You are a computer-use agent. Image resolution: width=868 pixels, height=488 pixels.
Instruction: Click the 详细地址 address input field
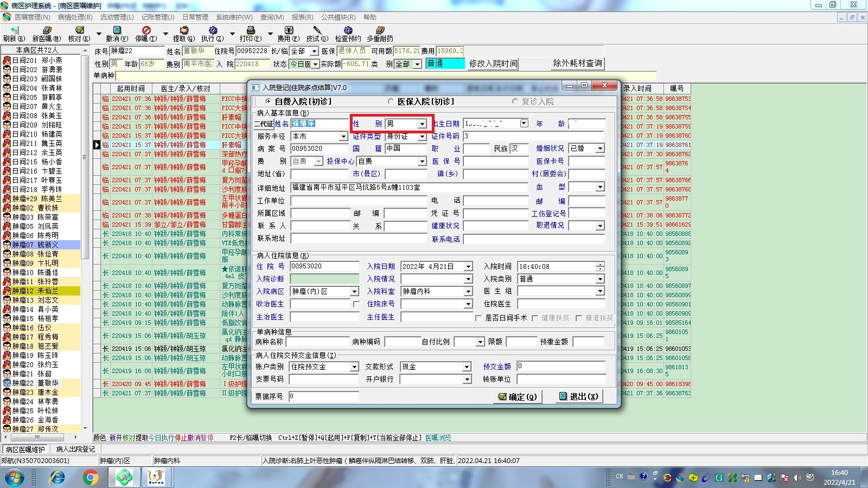[x=410, y=188]
